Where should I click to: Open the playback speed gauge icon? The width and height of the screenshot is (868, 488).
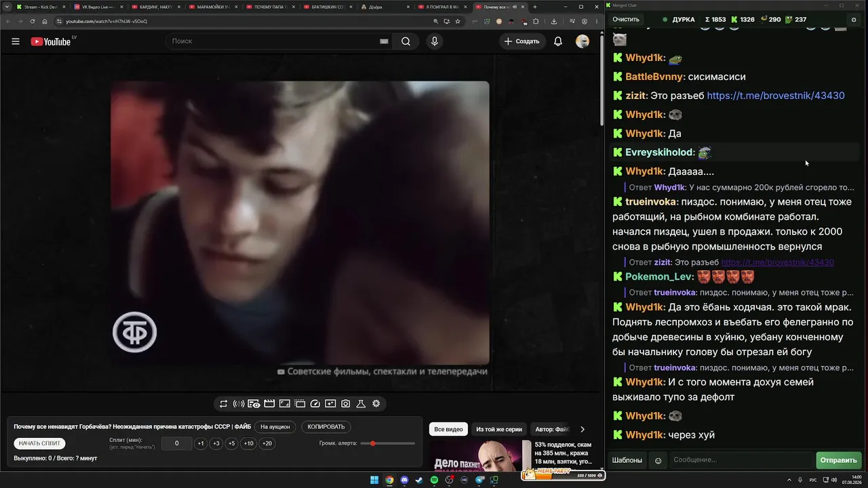[x=315, y=404]
